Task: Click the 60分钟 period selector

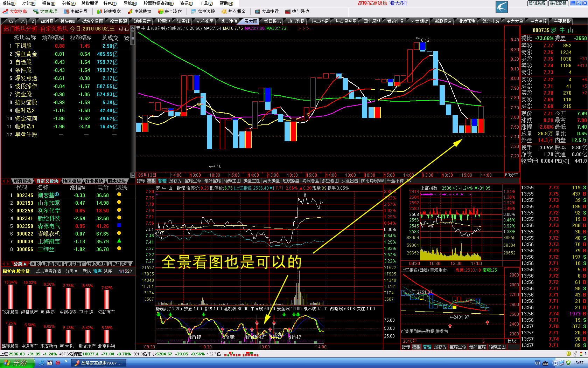Action: [x=511, y=175]
